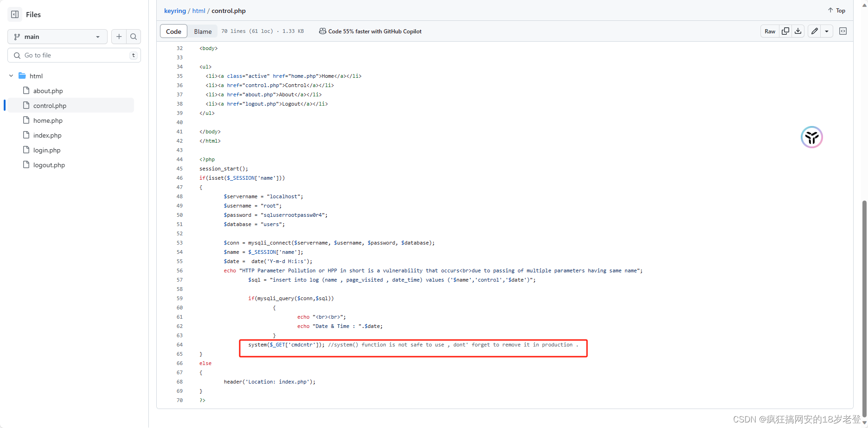Open more edit options dropdown

(827, 31)
